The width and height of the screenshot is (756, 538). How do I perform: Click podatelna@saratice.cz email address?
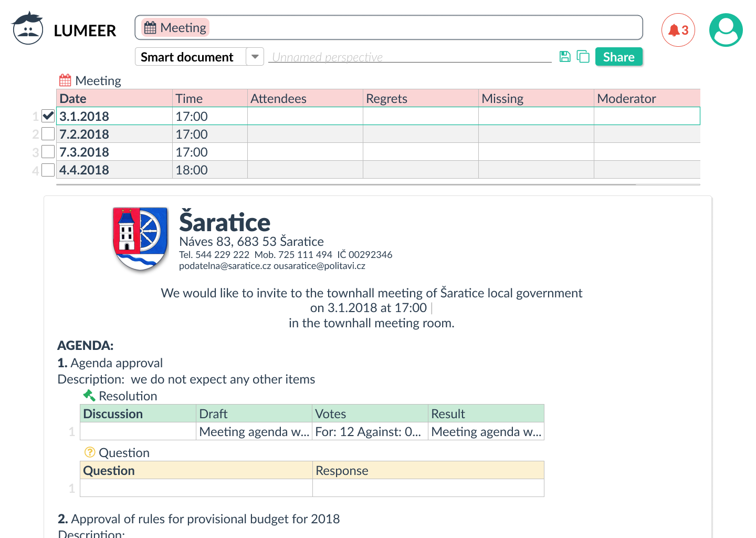tap(225, 266)
